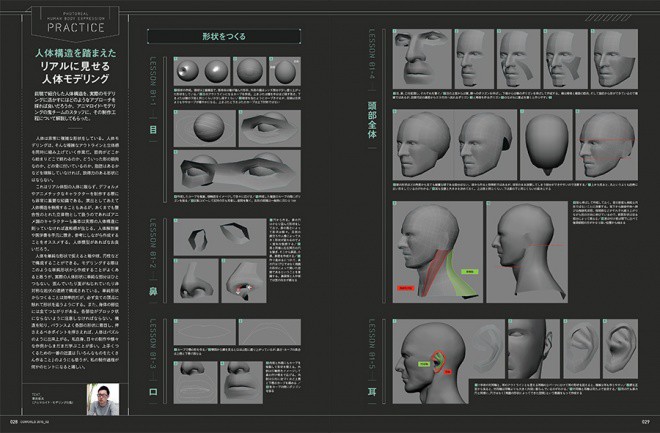Open the close-up lips and nose head image
The width and height of the screenshot is (660, 433).
click(x=422, y=59)
